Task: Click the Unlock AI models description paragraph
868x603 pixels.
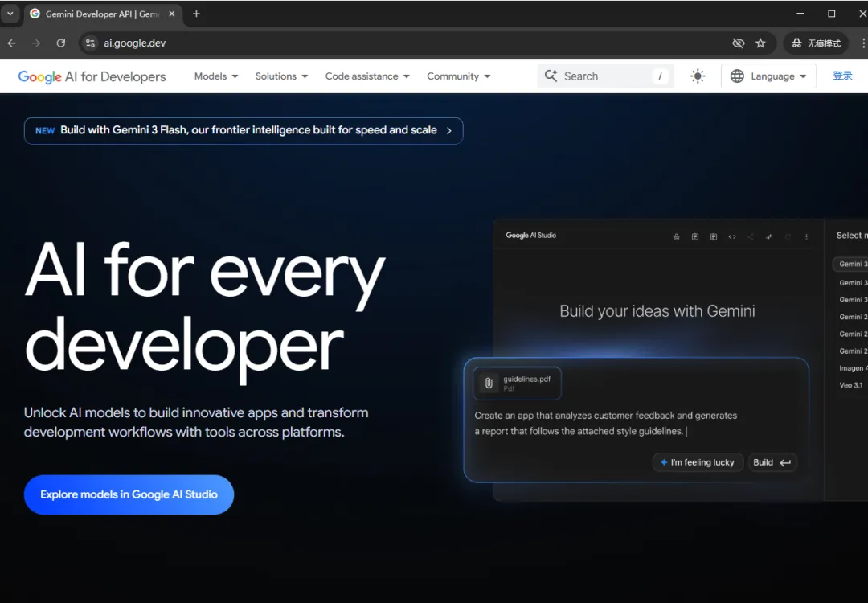Action: [x=196, y=422]
